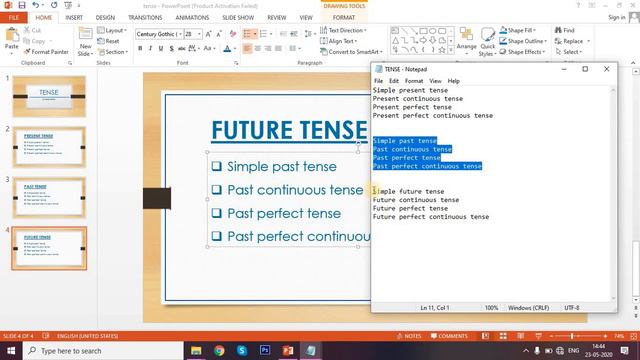
Task: Click the Reset slide button
Action: 108,41
